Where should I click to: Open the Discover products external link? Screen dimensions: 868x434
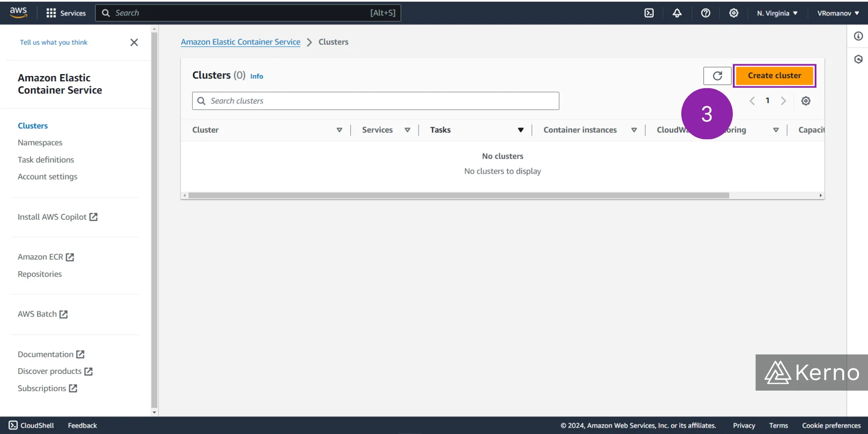55,371
